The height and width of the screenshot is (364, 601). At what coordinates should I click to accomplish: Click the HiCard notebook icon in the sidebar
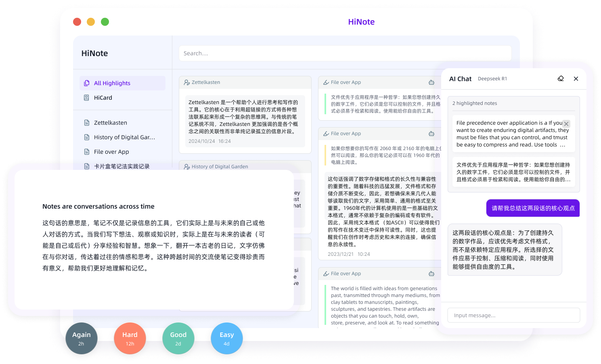click(x=86, y=97)
